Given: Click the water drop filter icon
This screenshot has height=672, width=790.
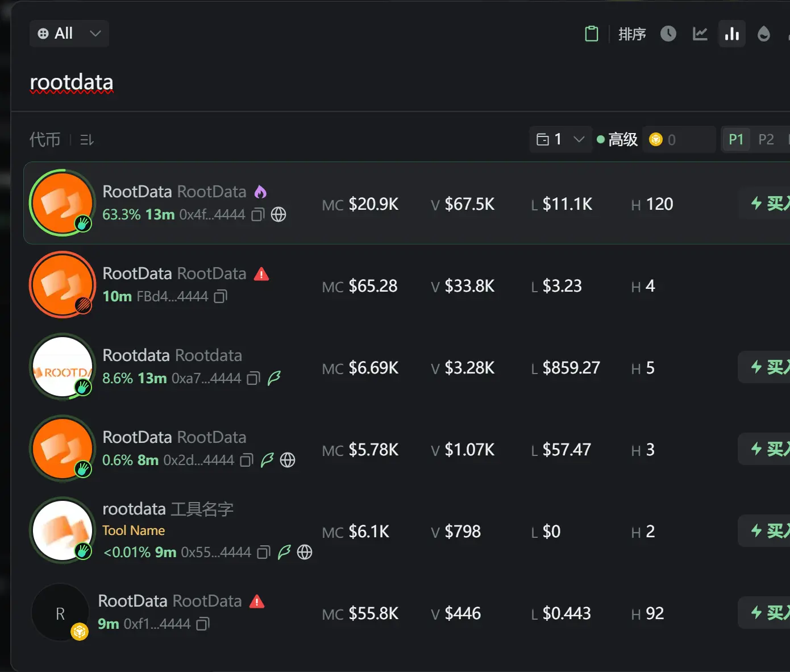Looking at the screenshot, I should (x=763, y=34).
